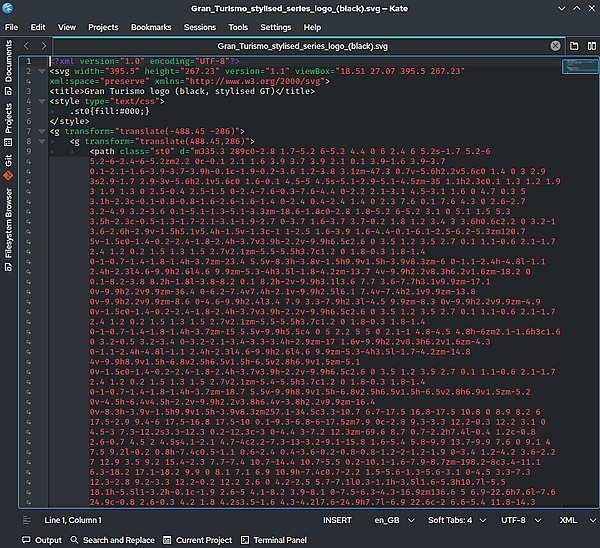Go to previous tab using back arrow
This screenshot has width=600, height=548.
point(28,46)
